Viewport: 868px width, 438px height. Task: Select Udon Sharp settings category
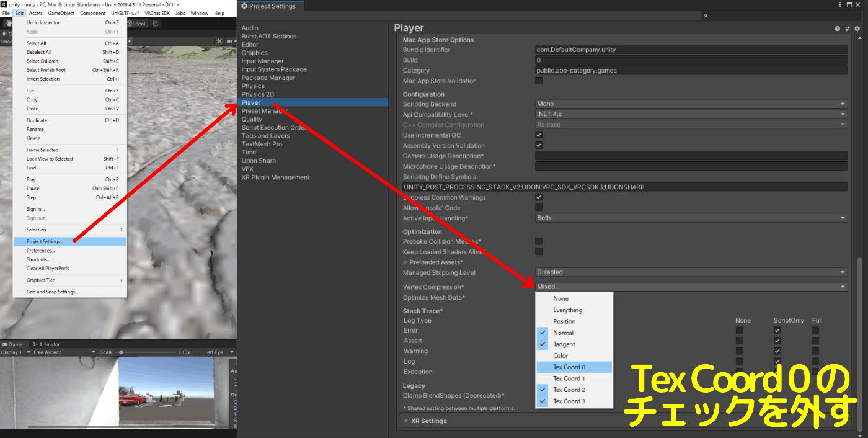[259, 161]
